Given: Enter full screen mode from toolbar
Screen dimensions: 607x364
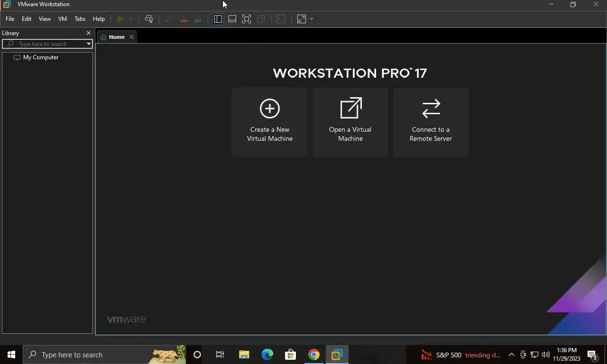Looking at the screenshot, I should pyautogui.click(x=247, y=19).
